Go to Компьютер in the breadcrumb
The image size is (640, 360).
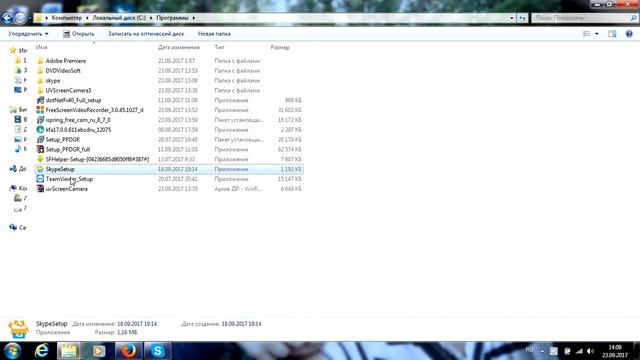[x=67, y=18]
